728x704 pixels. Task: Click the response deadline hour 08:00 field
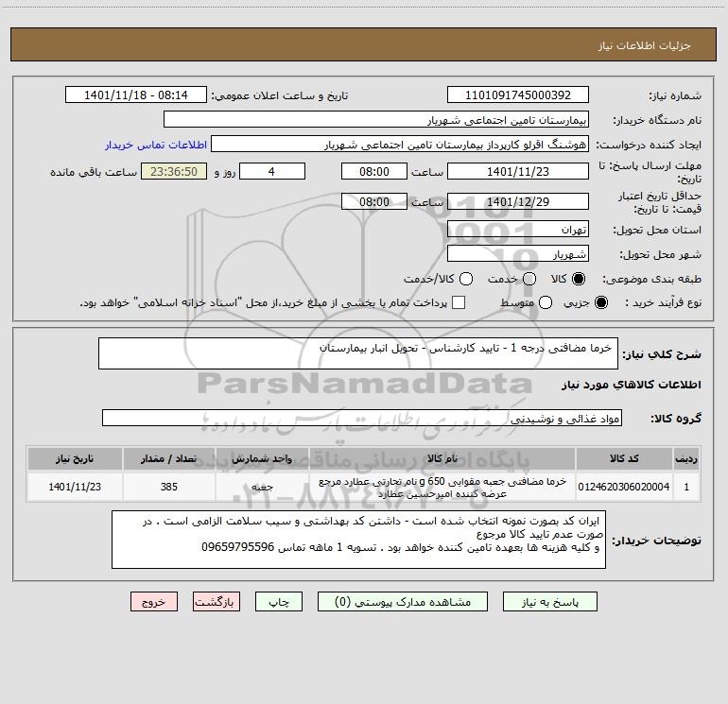374,172
